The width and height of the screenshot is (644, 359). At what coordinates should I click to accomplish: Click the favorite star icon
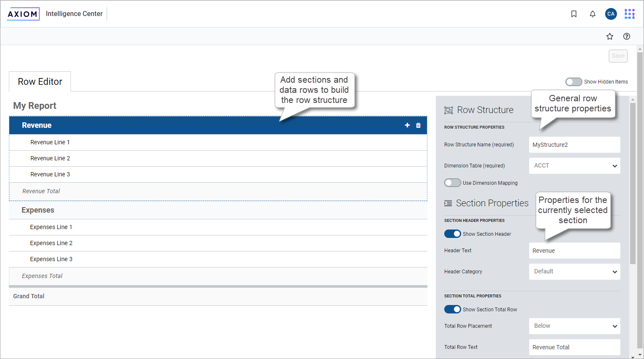tap(609, 36)
